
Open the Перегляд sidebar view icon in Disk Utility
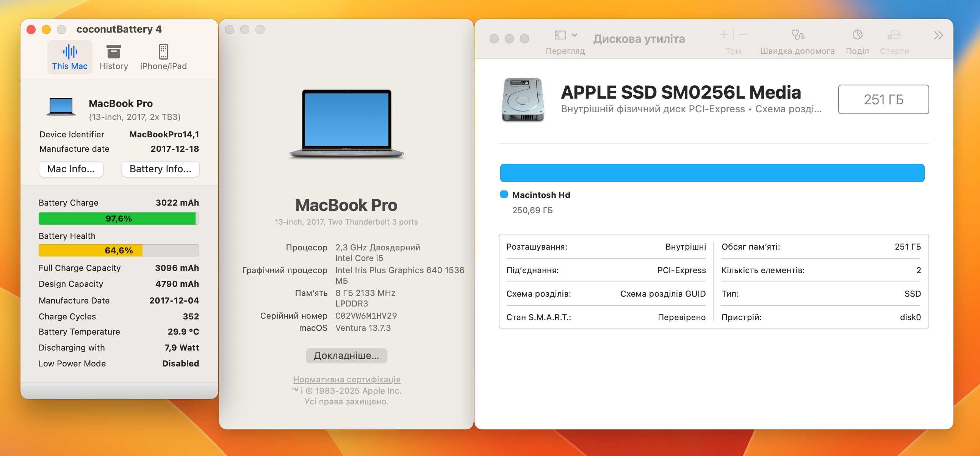click(560, 35)
